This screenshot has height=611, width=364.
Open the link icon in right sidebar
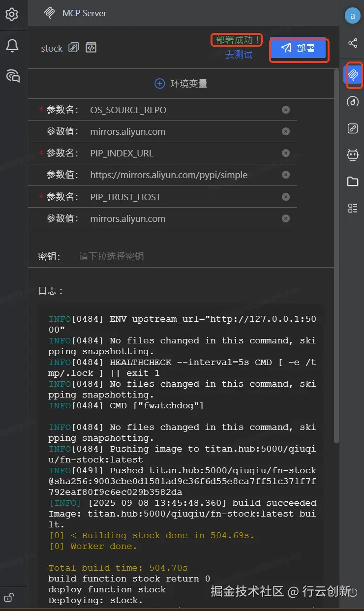(353, 129)
